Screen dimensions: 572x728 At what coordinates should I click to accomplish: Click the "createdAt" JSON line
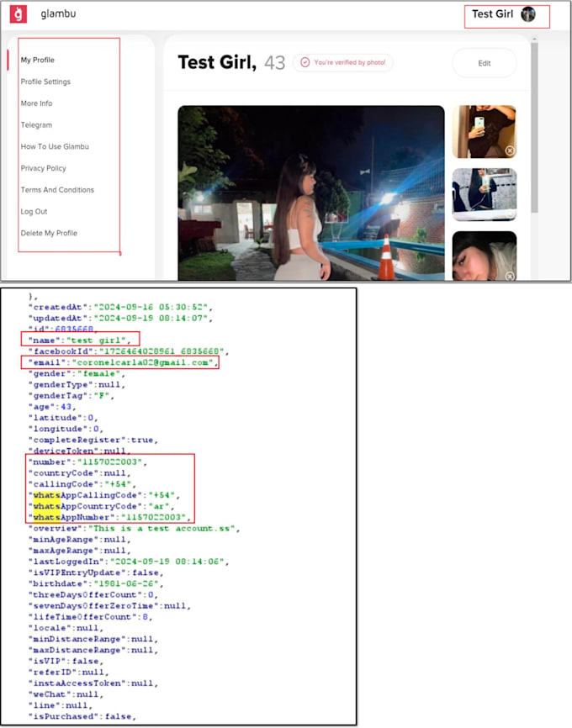(x=120, y=308)
